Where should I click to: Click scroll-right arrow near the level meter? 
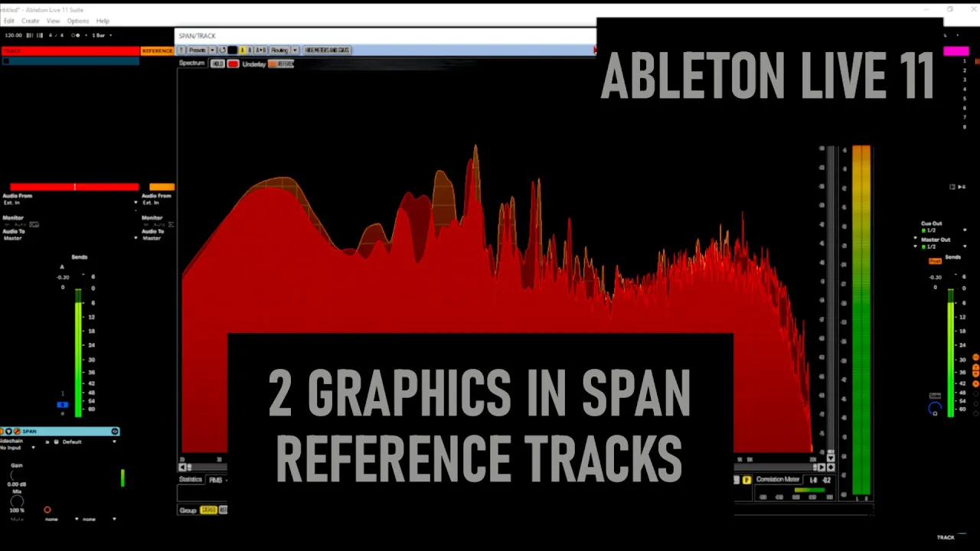pyautogui.click(x=822, y=467)
